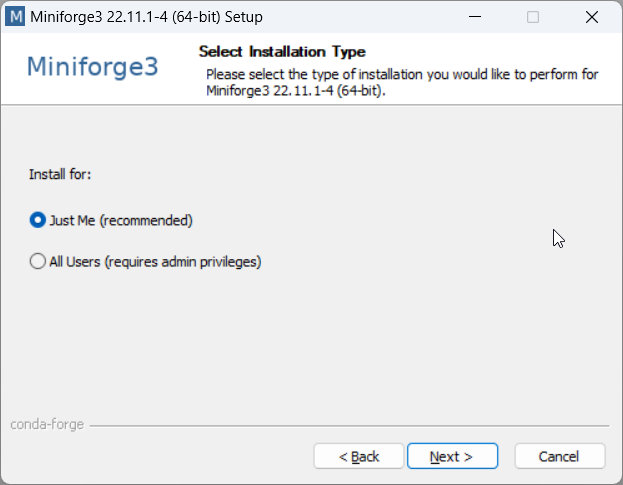Click "All Users (requires admin privileges)" label text
Image resolution: width=623 pixels, height=485 pixels.
point(155,262)
